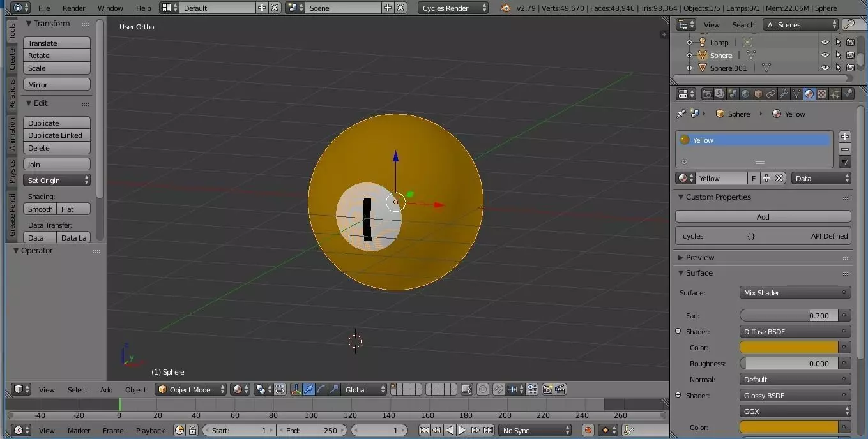This screenshot has width=868, height=439.
Task: Open the Help menu
Action: 144,8
